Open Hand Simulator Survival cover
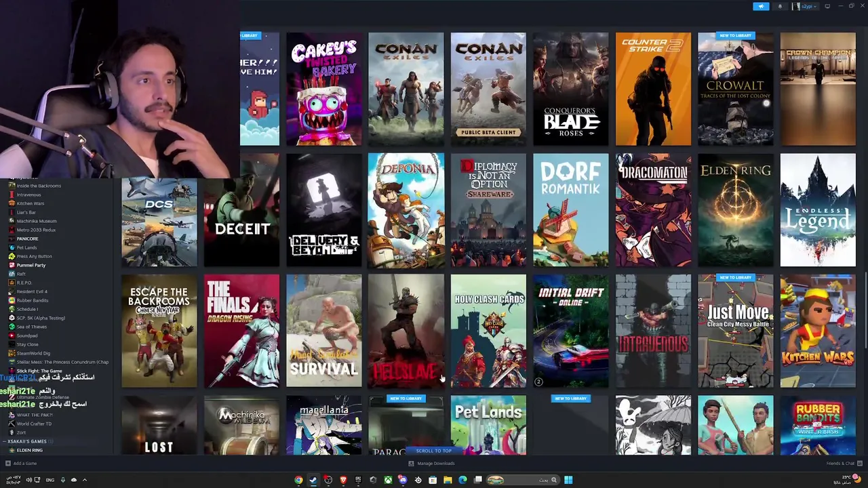This screenshot has width=868, height=488. [x=323, y=331]
